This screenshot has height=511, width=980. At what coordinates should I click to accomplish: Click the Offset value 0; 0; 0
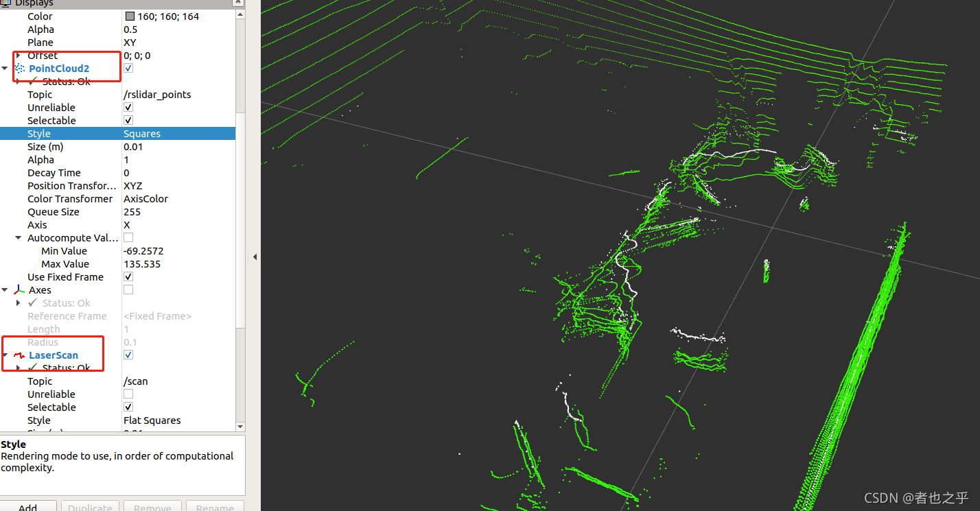click(x=137, y=56)
